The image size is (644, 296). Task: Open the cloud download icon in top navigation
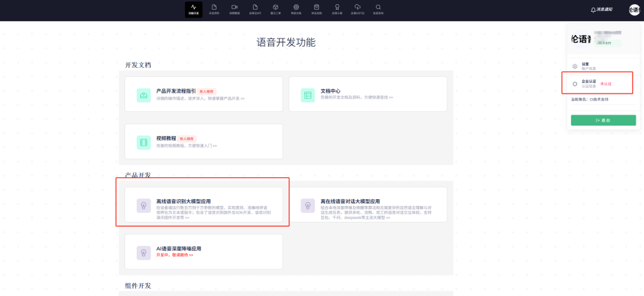[x=357, y=8]
